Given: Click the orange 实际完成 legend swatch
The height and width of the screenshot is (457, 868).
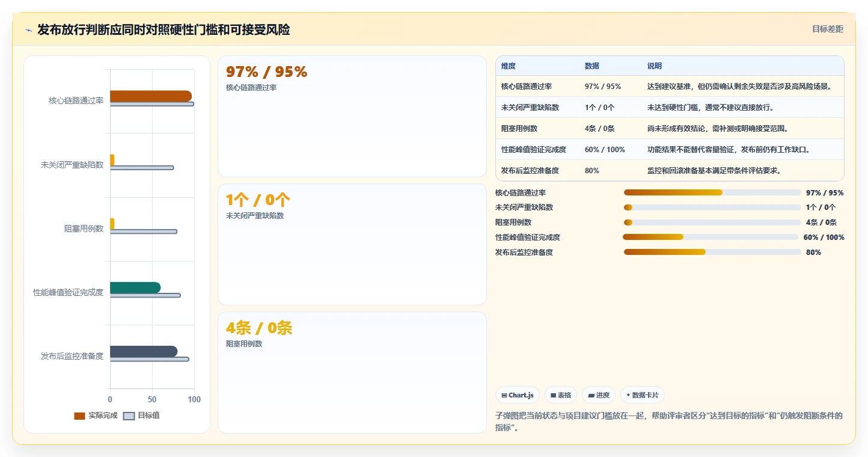Looking at the screenshot, I should [79, 416].
